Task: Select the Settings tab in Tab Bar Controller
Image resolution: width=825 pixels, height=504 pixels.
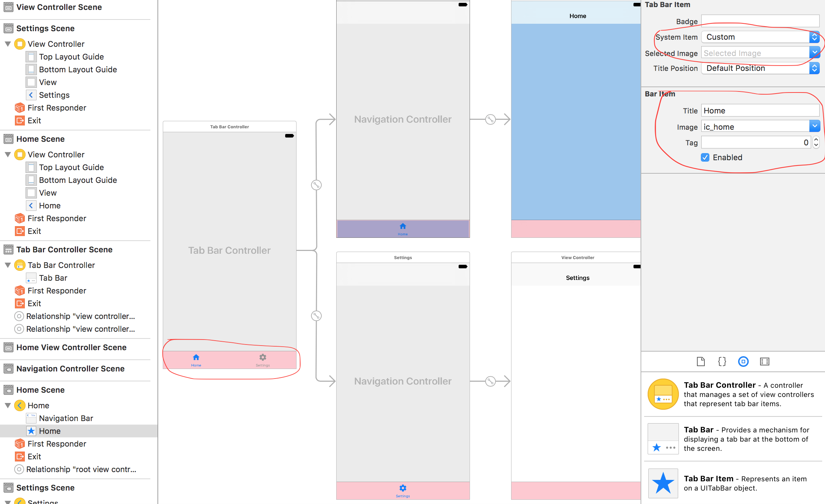Action: pos(263,359)
